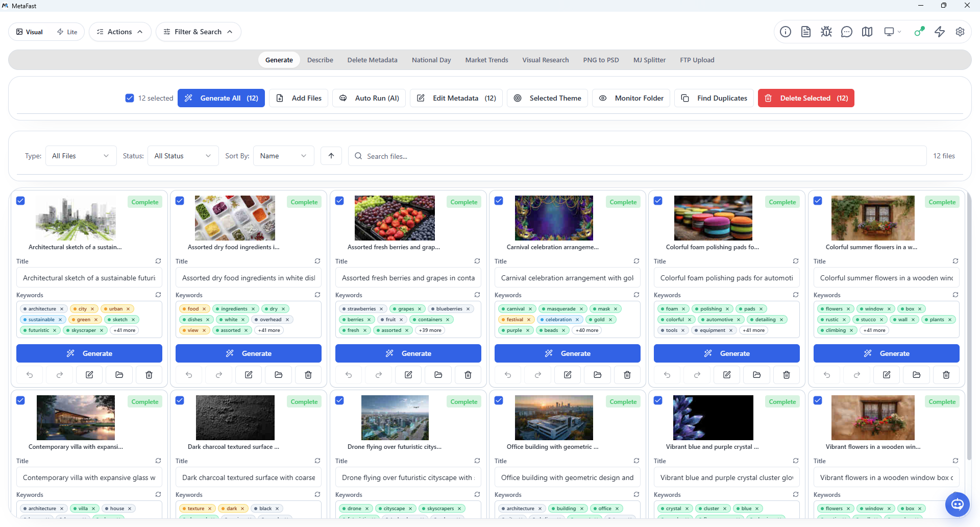Open the National Day tab
The width and height of the screenshot is (980, 527).
pyautogui.click(x=431, y=60)
